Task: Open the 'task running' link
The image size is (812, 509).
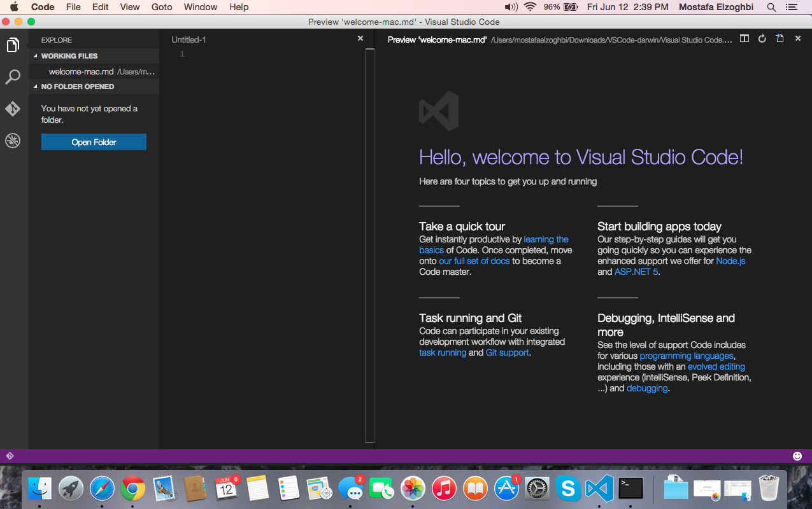Action: 443,352
